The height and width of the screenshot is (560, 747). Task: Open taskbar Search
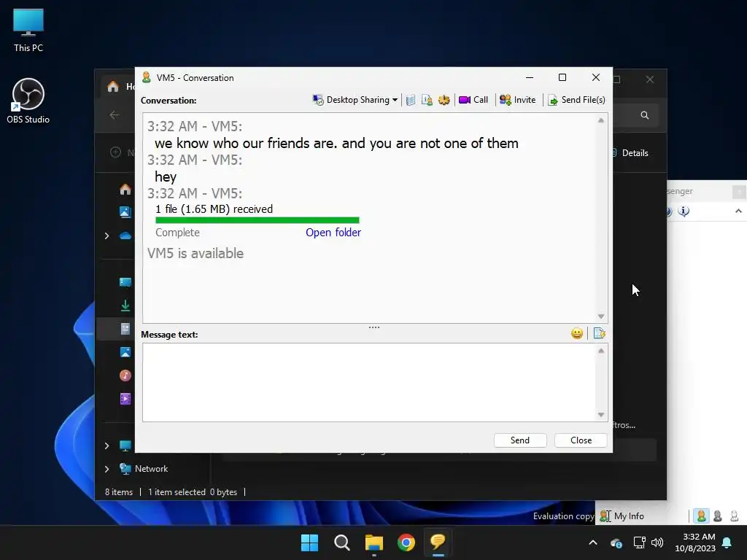[x=342, y=542]
